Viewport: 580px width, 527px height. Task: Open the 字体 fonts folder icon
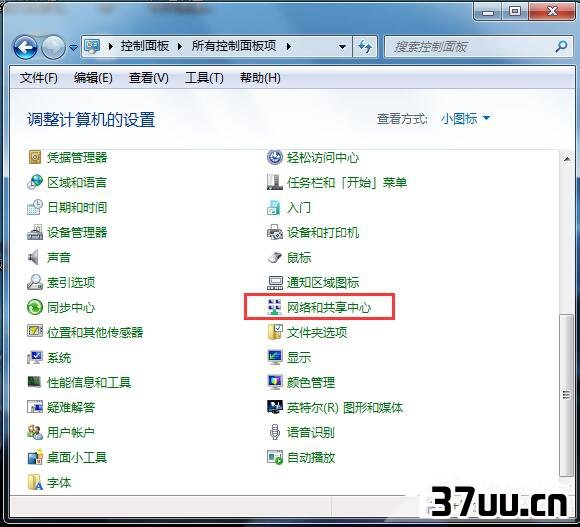(35, 482)
